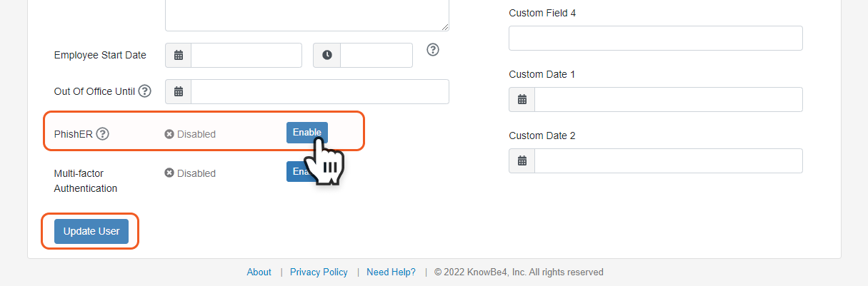Open the Out Of Office Until help tooltip
This screenshot has height=286, width=868.
tap(145, 91)
